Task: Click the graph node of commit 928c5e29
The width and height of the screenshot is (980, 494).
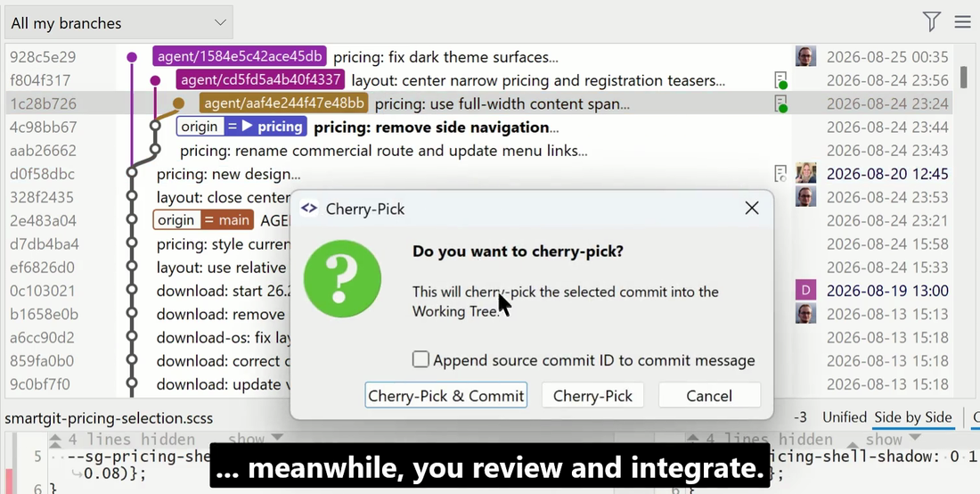Action: pos(132,58)
